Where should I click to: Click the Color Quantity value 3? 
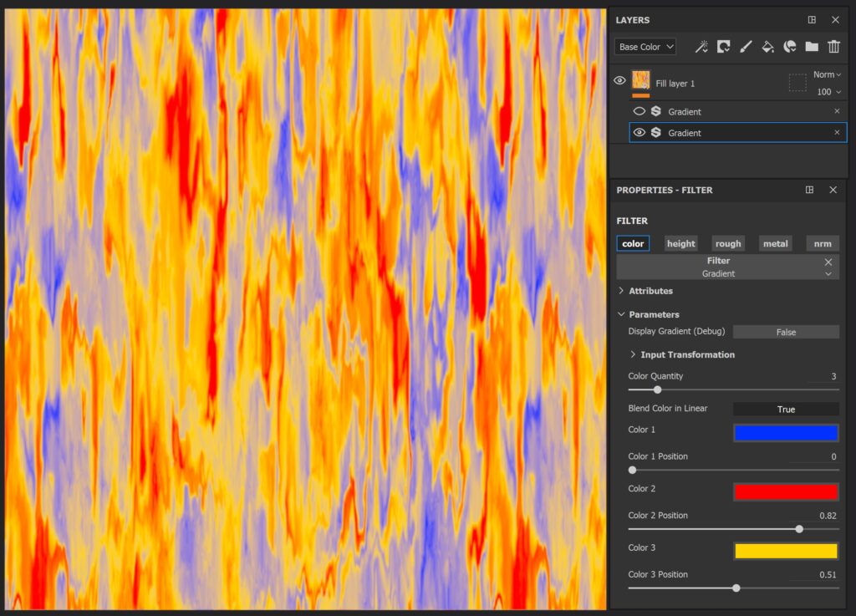click(833, 376)
